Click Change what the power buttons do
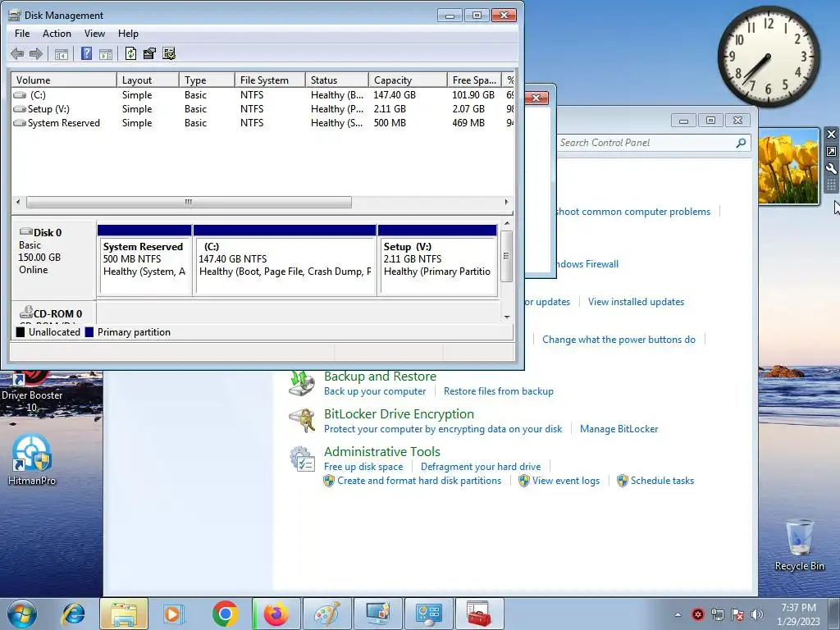The width and height of the screenshot is (840, 630). 619,339
